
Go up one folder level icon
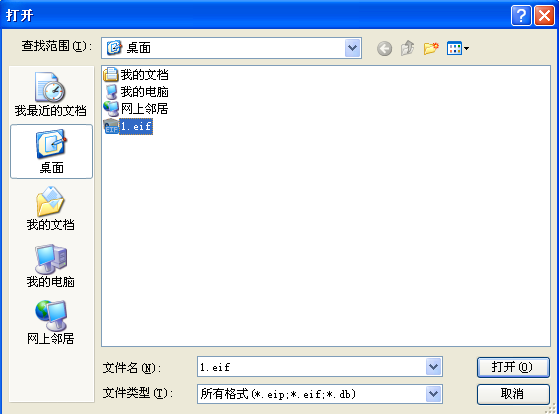(x=407, y=48)
